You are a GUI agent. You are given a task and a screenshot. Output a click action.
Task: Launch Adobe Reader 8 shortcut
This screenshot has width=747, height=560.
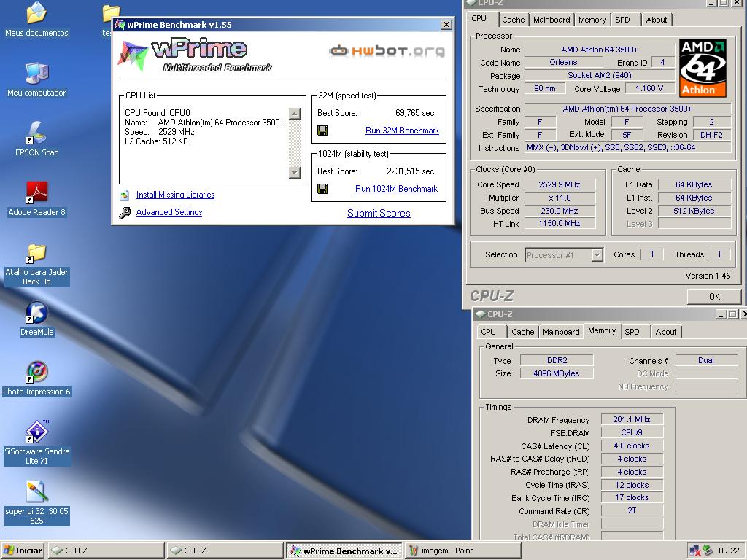36,199
